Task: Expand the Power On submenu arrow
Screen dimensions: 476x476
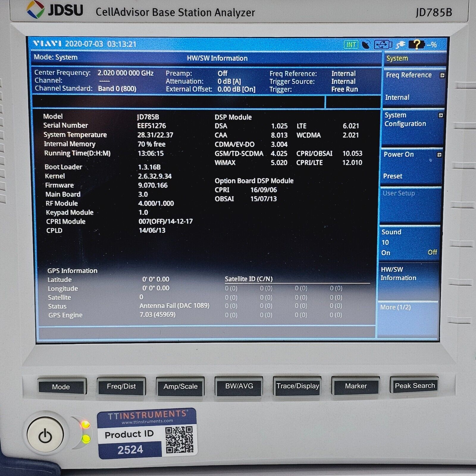Action: pos(439,155)
